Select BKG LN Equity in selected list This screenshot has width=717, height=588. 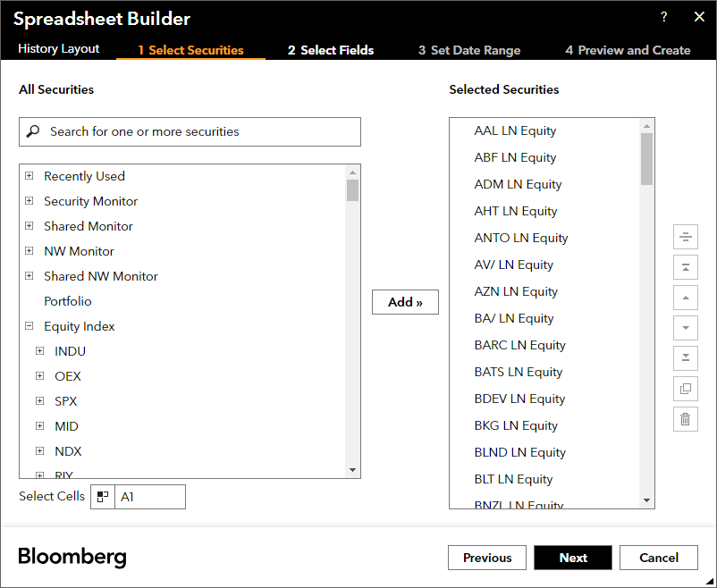[x=516, y=425]
